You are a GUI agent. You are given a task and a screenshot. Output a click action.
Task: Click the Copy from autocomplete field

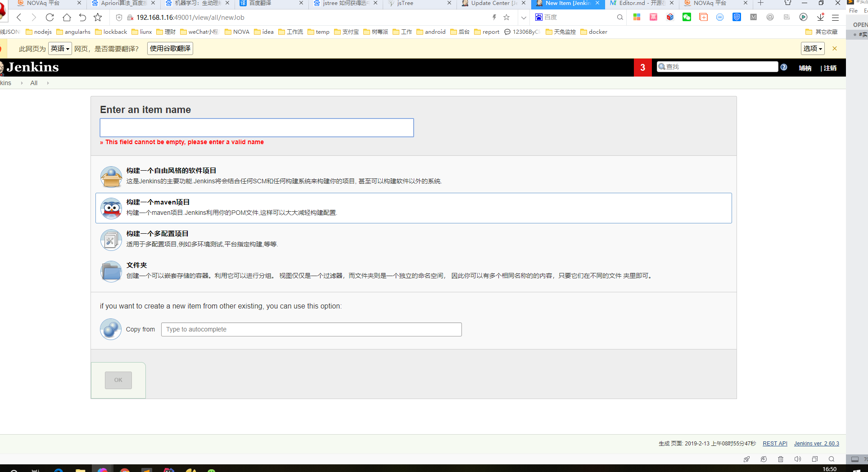pos(311,330)
